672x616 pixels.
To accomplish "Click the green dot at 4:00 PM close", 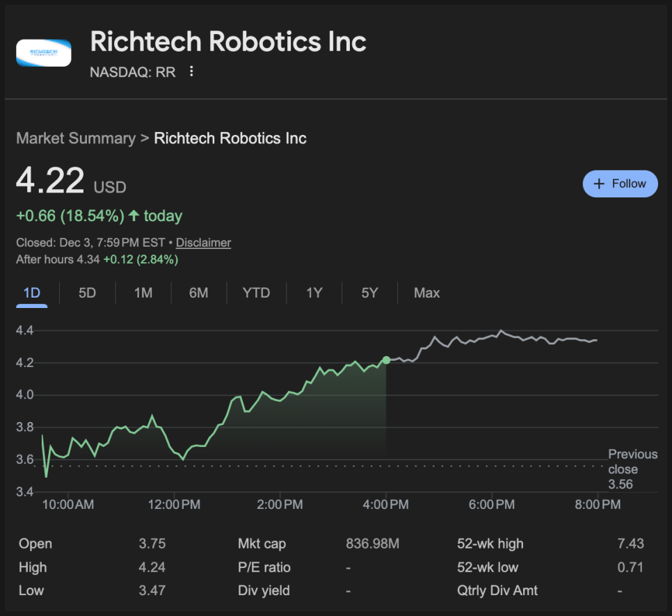I will (386, 360).
